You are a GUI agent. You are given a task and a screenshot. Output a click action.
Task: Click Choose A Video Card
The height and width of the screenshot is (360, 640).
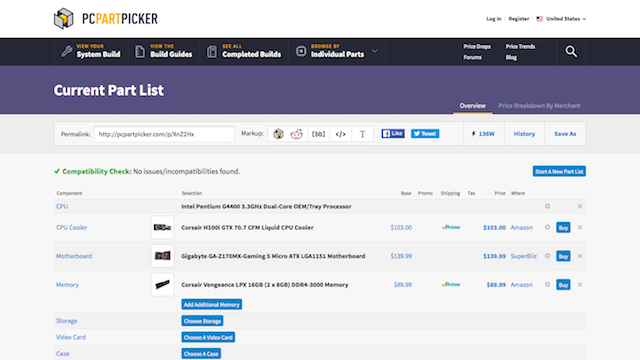point(208,337)
